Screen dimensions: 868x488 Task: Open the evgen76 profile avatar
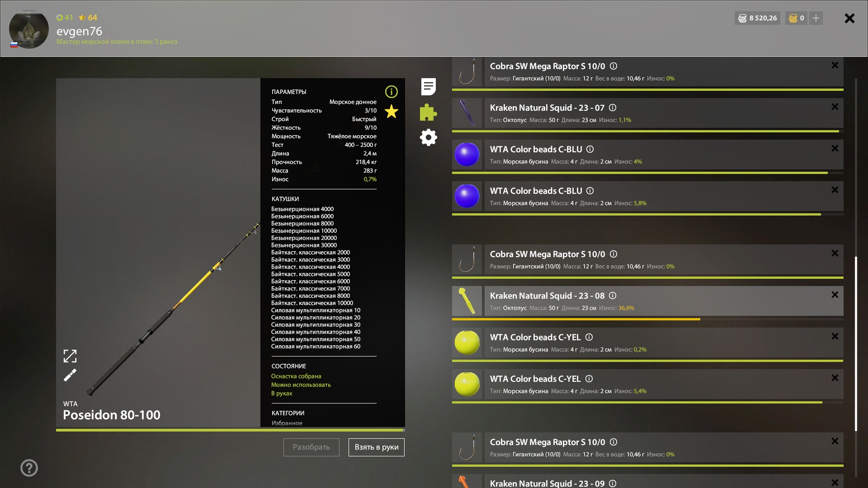(x=29, y=29)
